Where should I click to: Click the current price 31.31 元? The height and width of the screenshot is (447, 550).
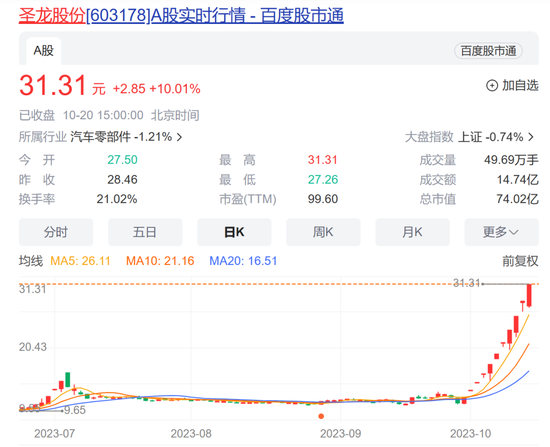tap(62, 85)
